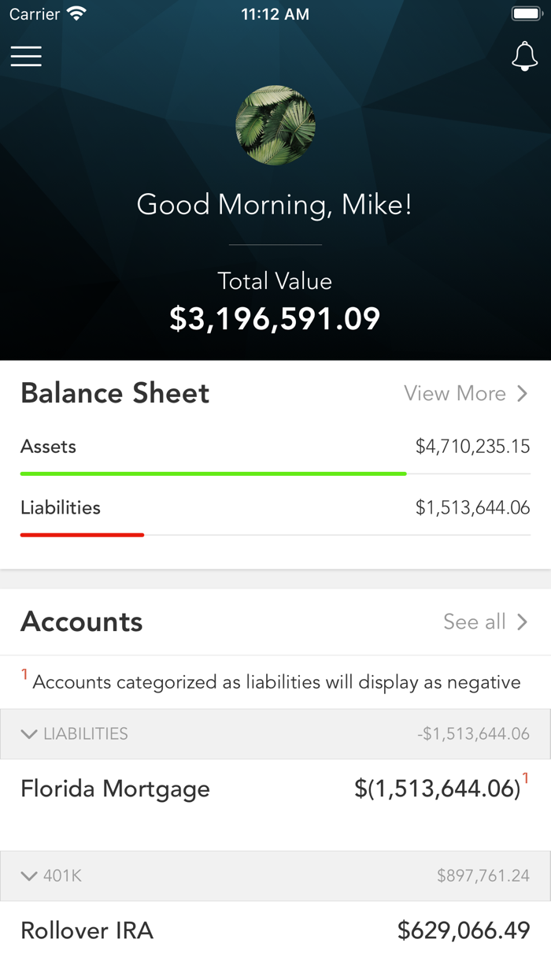Open the hamburger navigation menu
The height and width of the screenshot is (980, 551).
pos(26,56)
